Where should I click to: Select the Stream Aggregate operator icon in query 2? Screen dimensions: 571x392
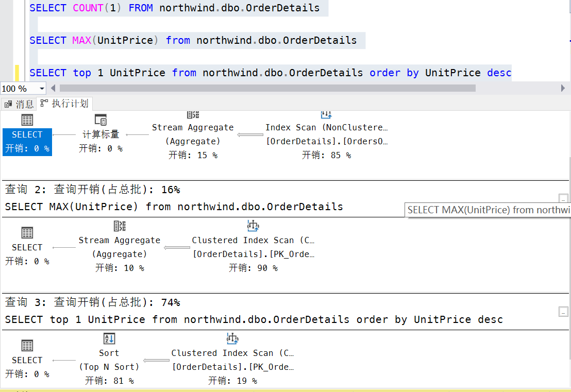120,226
